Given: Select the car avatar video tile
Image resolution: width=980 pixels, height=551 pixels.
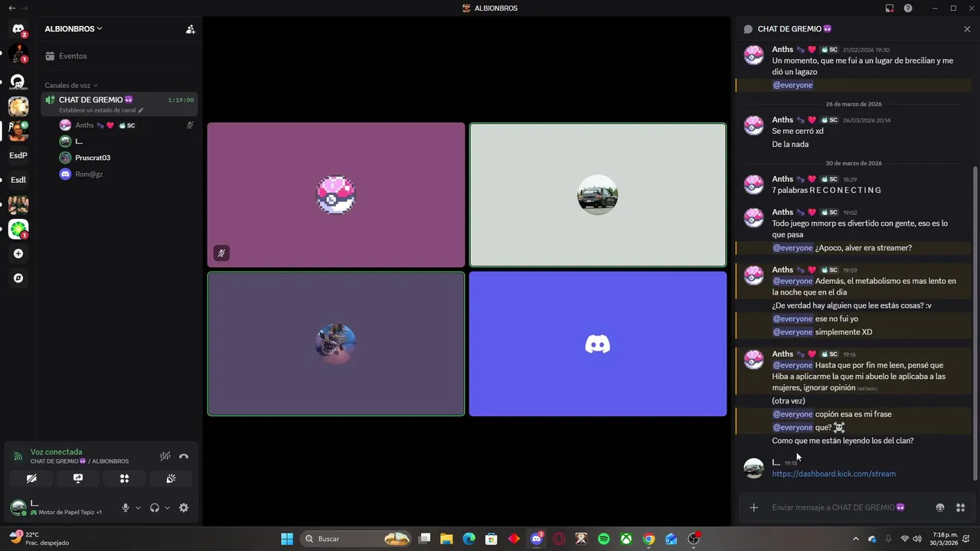Looking at the screenshot, I should coord(598,195).
